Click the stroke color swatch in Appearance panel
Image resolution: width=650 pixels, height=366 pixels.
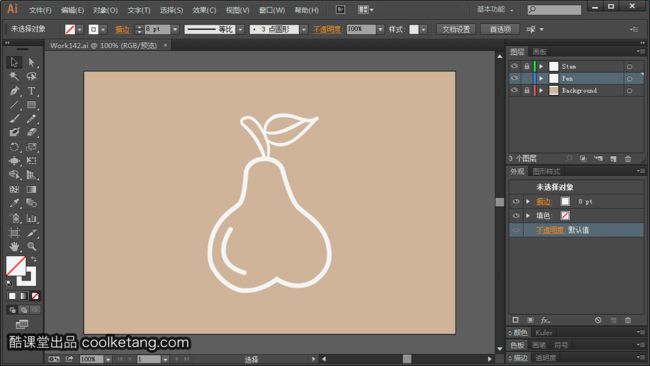pyautogui.click(x=565, y=201)
